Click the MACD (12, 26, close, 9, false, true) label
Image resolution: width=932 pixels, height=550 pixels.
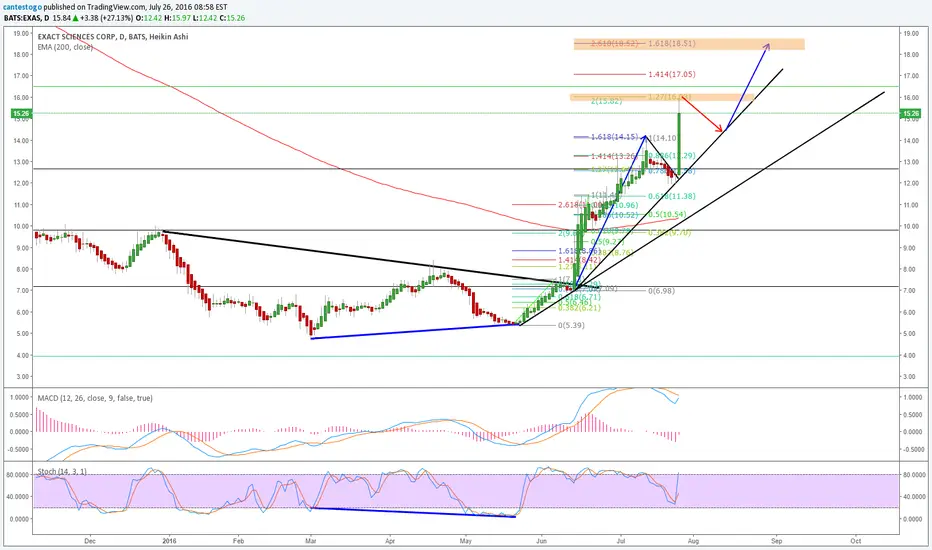coord(95,398)
